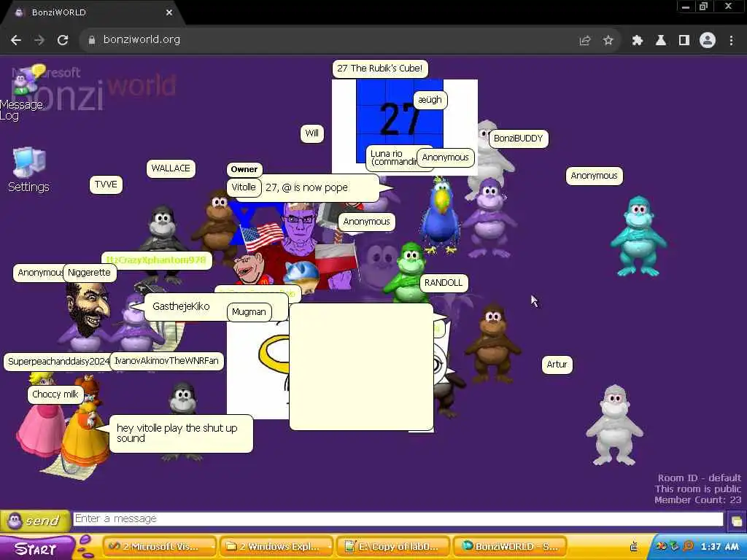Click the white Bonzi near Artur
The image size is (747, 560).
click(614, 425)
